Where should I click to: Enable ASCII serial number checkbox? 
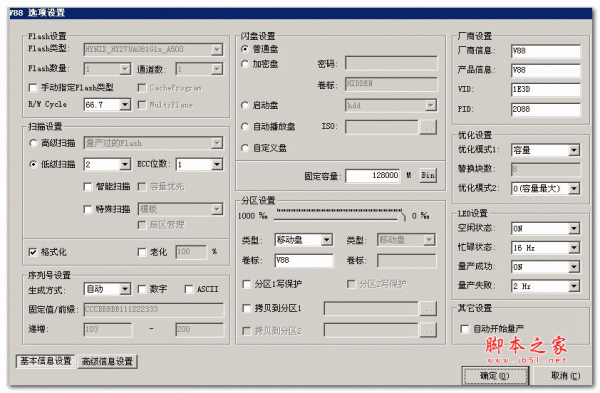[189, 289]
